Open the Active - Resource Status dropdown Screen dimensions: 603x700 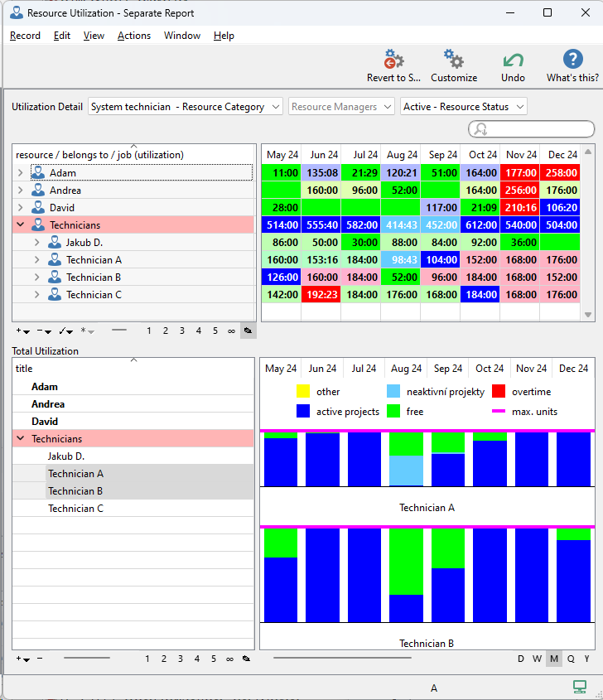click(463, 107)
